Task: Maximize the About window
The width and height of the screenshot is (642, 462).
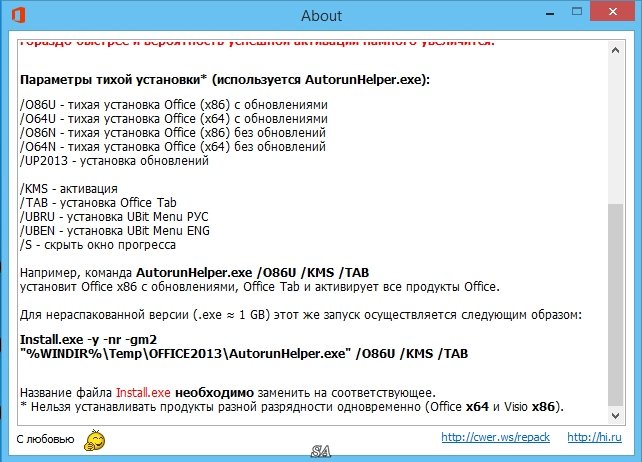Action: [x=576, y=11]
